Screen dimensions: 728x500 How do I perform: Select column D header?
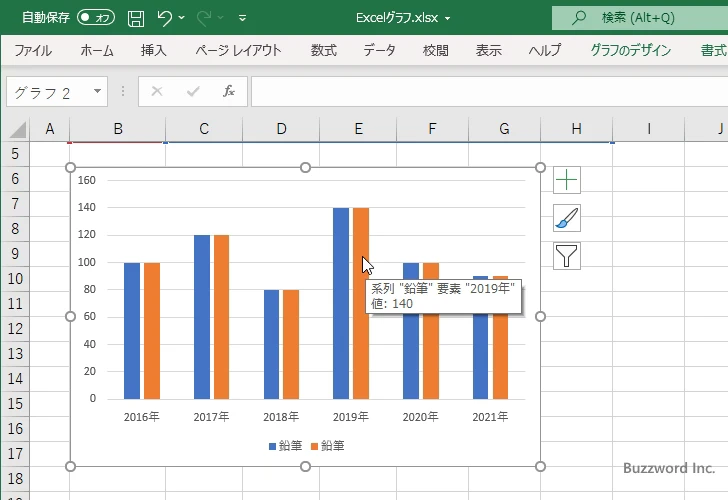pos(281,129)
